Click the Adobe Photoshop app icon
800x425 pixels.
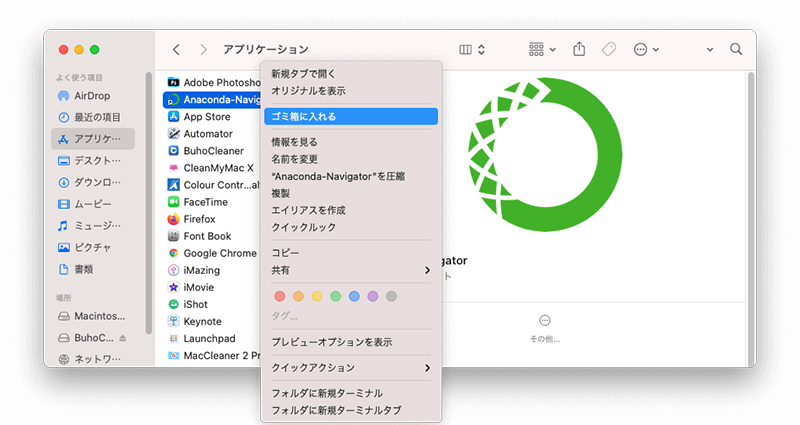[x=173, y=82]
